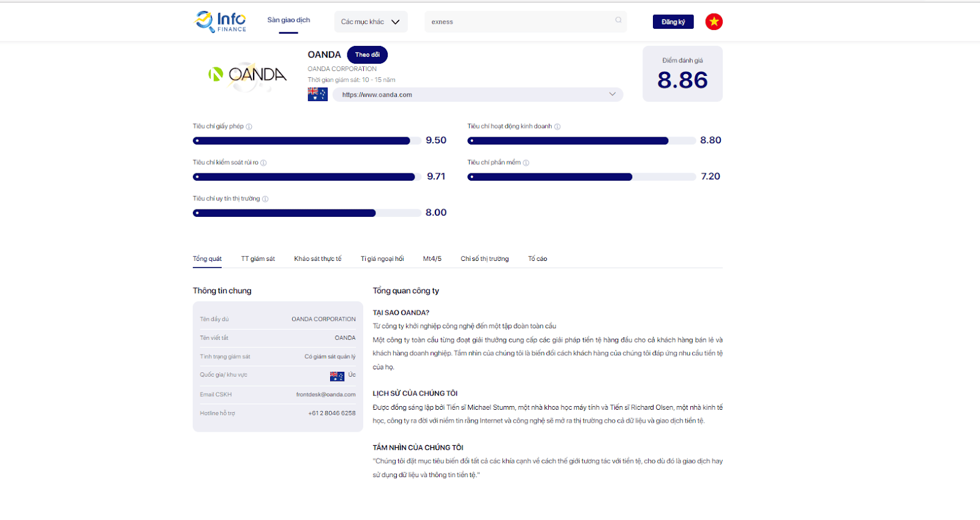Click the software criterion progress bar 7.20
Viewport: 980px width, 520px height.
tap(581, 177)
